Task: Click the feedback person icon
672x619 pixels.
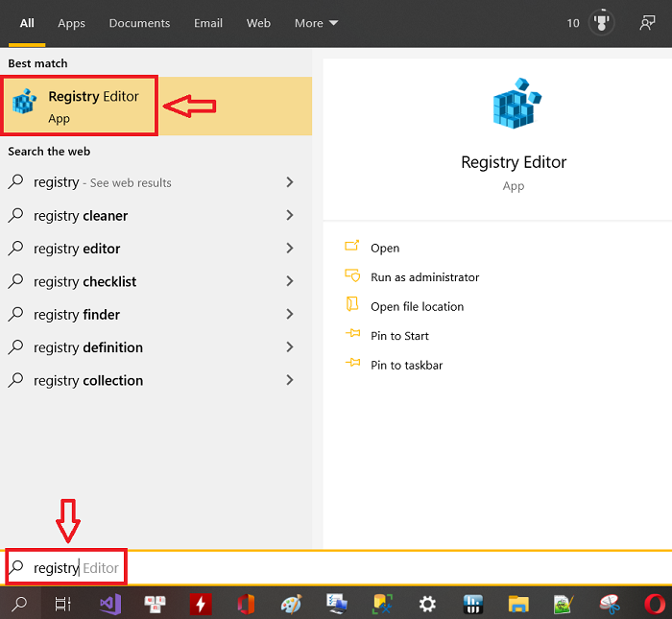Action: point(647,23)
